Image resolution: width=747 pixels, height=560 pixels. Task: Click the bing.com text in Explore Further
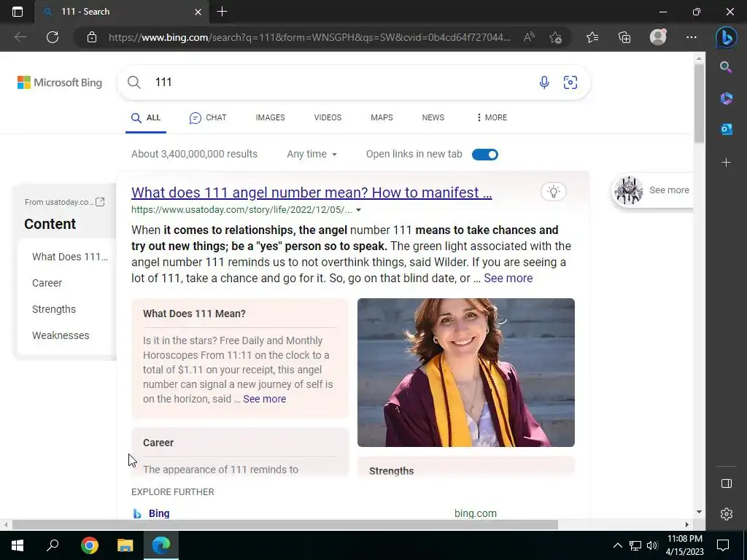pyautogui.click(x=476, y=513)
